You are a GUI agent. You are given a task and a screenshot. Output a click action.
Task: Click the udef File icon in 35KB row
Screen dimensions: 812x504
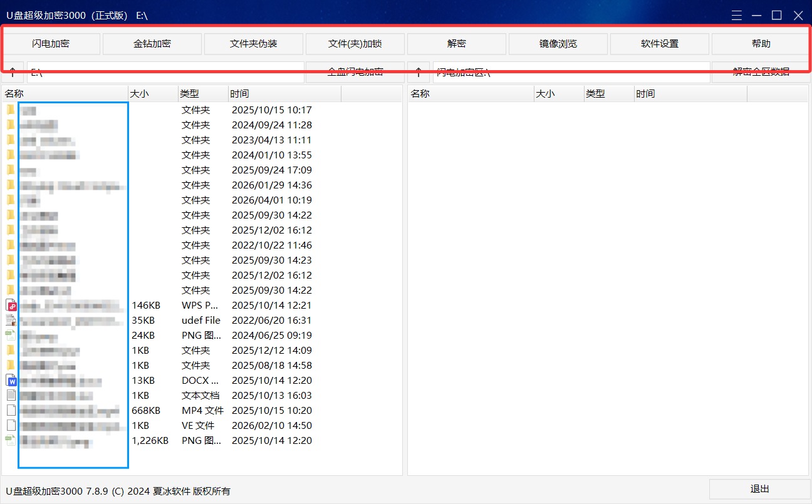pyautogui.click(x=11, y=320)
